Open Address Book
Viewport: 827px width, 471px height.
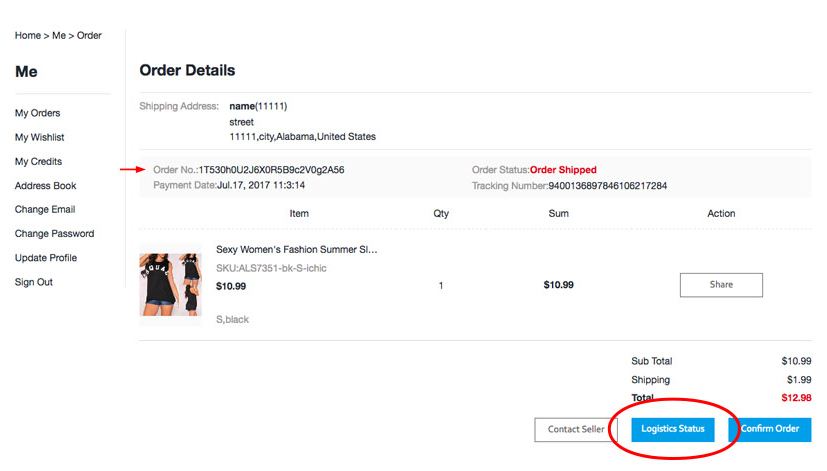coord(45,186)
